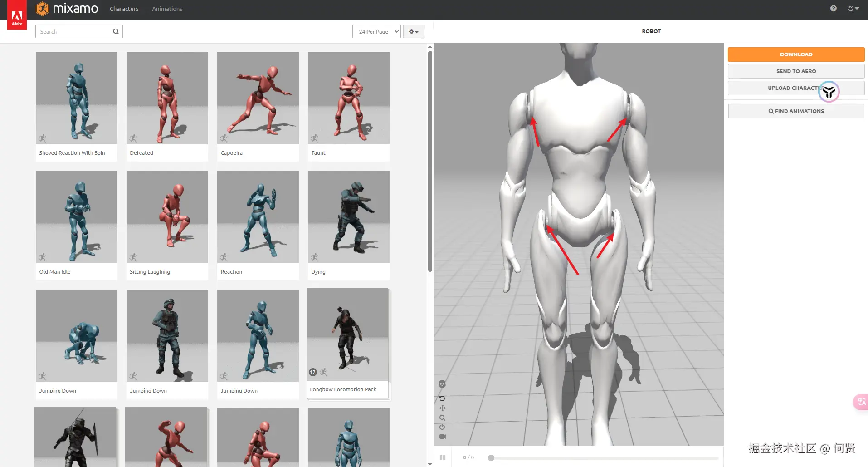Screen dimensions: 868x467
Task: Select the zoom magnifier icon in viewer
Action: pyautogui.click(x=442, y=418)
